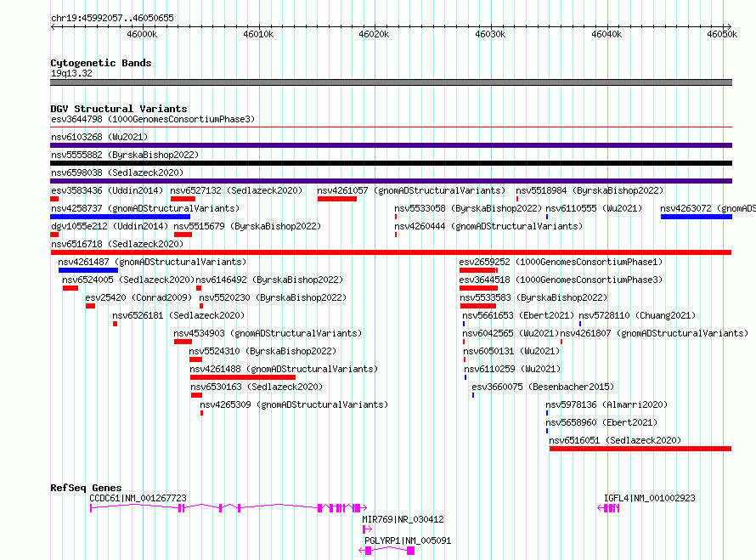Image resolution: width=756 pixels, height=560 pixels.
Task: Click the nsv5555882 (ByrskaBishop2022) label
Action: tap(125, 155)
